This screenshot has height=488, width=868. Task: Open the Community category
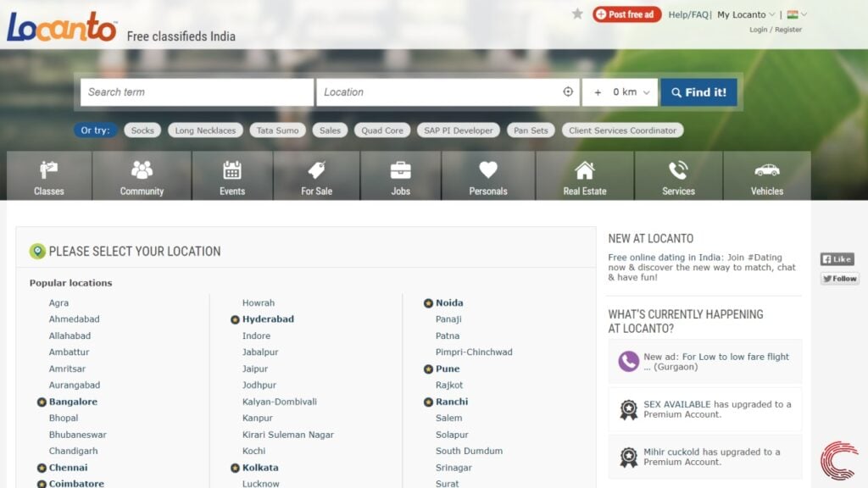pyautogui.click(x=142, y=176)
